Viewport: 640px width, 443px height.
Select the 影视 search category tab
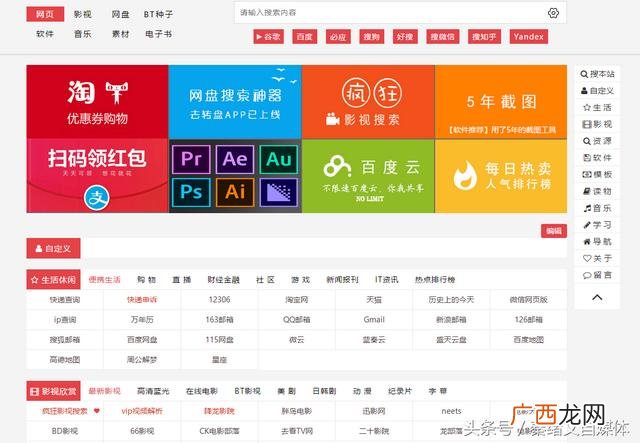[x=82, y=14]
